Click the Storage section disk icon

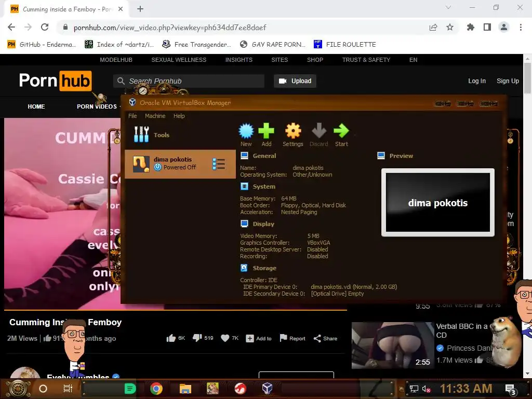244,268
